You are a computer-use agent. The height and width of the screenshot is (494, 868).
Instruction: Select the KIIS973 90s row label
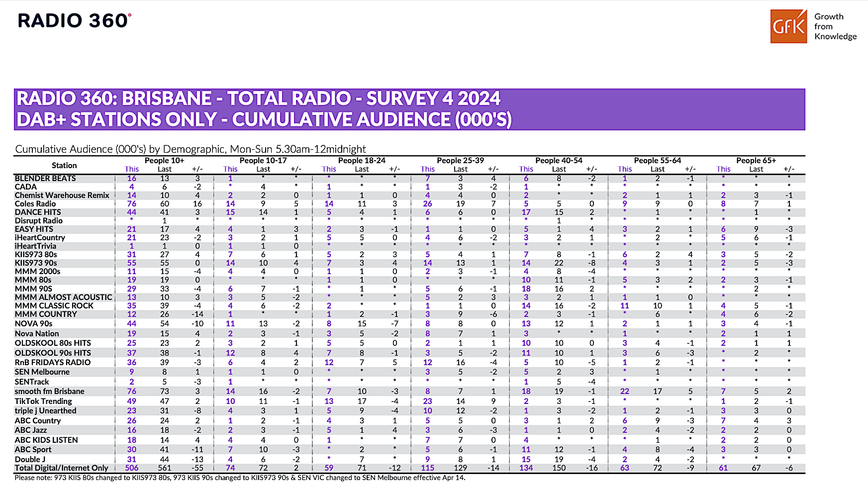(x=36, y=263)
